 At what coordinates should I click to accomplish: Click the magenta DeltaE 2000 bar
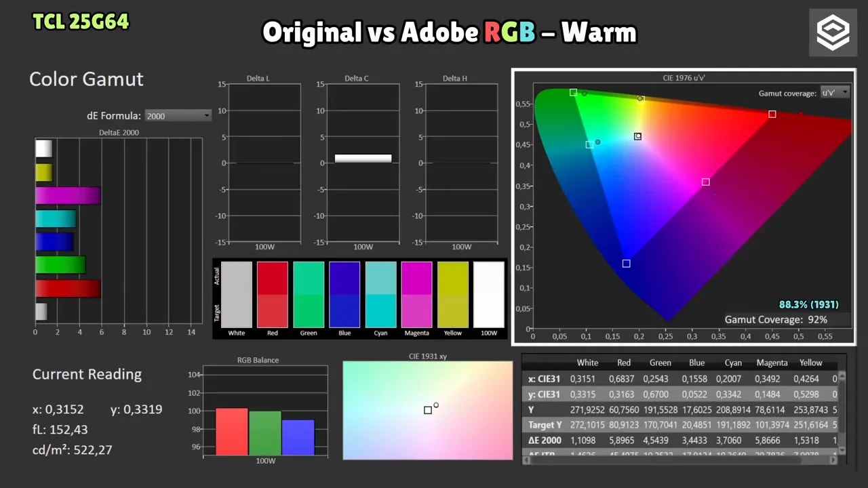pos(68,196)
